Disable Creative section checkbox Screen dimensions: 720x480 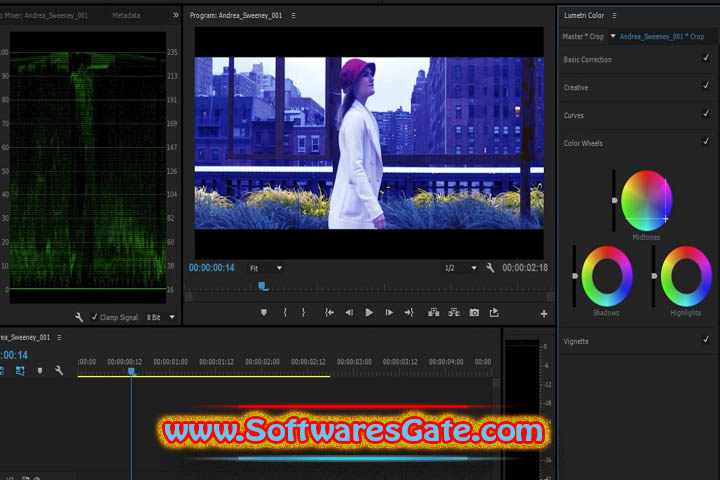tap(706, 86)
